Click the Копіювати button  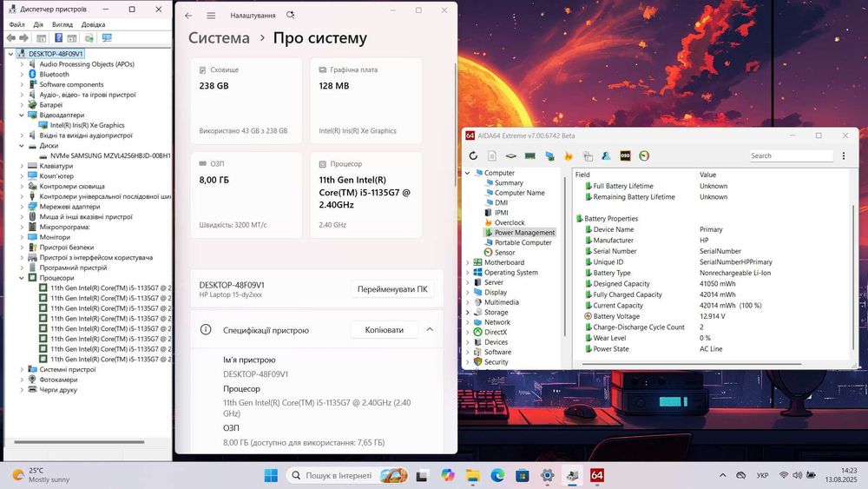point(385,329)
